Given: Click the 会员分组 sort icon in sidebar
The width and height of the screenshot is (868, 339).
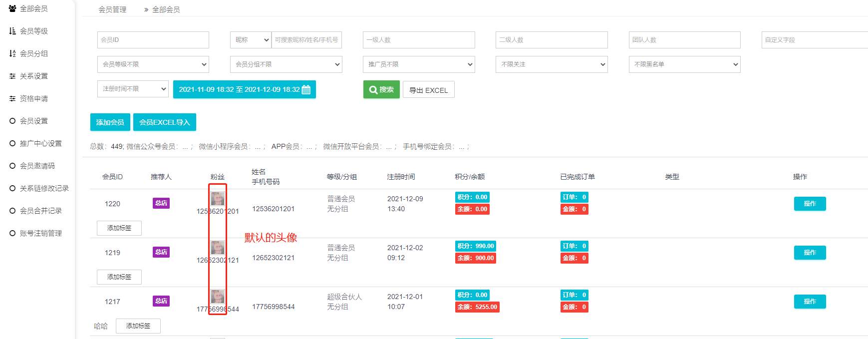Looking at the screenshot, I should (x=12, y=53).
